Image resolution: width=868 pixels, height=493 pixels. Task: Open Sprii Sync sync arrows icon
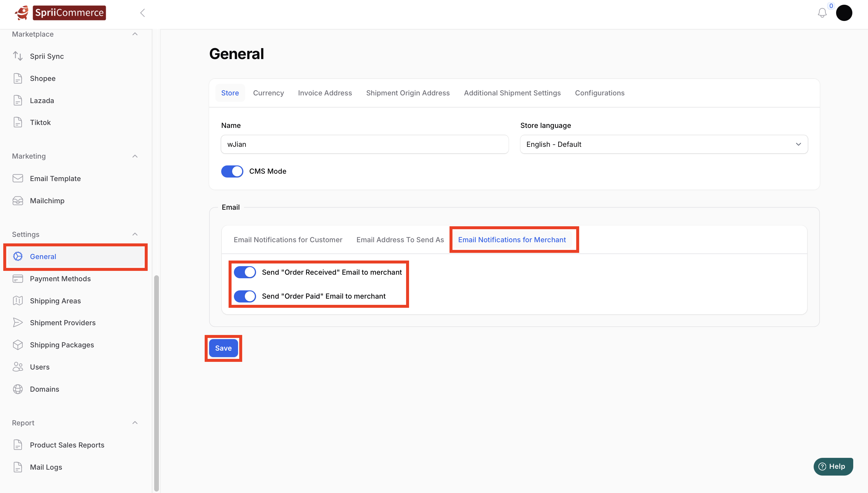point(18,56)
